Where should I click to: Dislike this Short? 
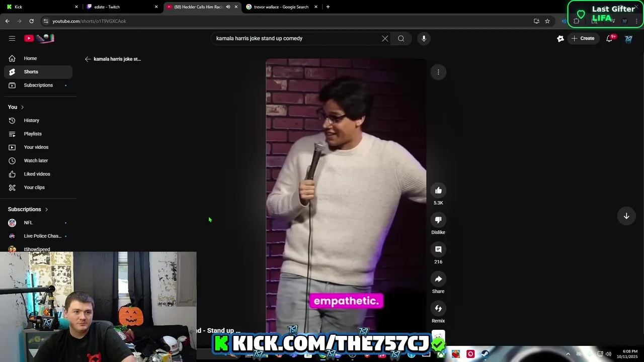[438, 220]
